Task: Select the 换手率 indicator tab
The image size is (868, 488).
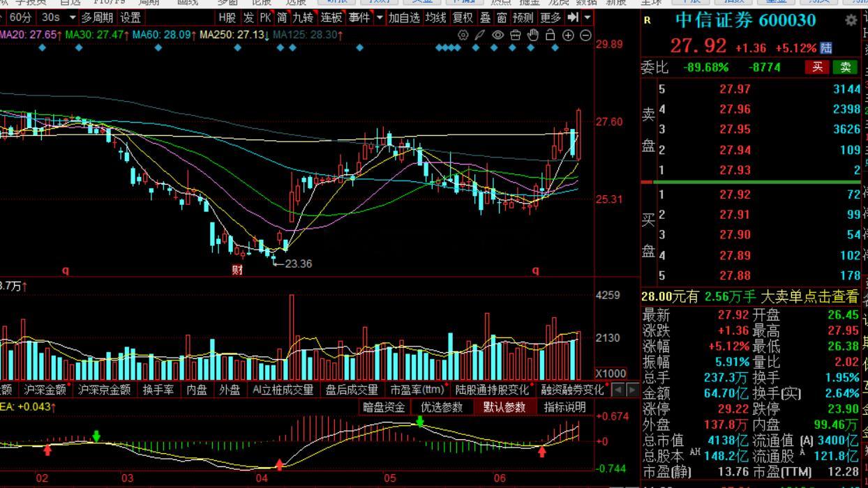Action: click(158, 390)
